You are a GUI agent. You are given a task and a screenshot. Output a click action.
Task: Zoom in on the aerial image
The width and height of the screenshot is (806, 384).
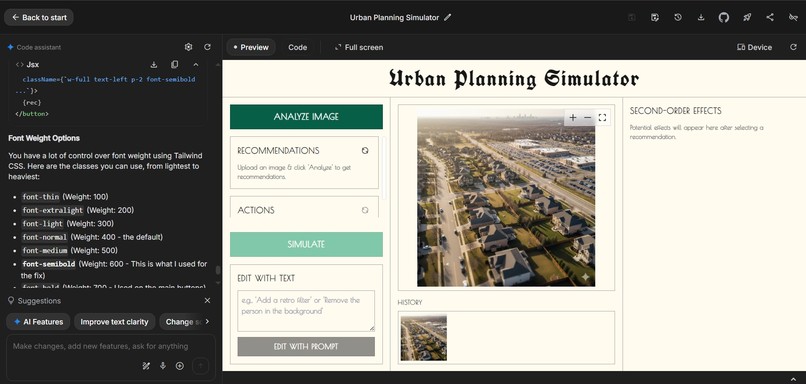pyautogui.click(x=573, y=118)
